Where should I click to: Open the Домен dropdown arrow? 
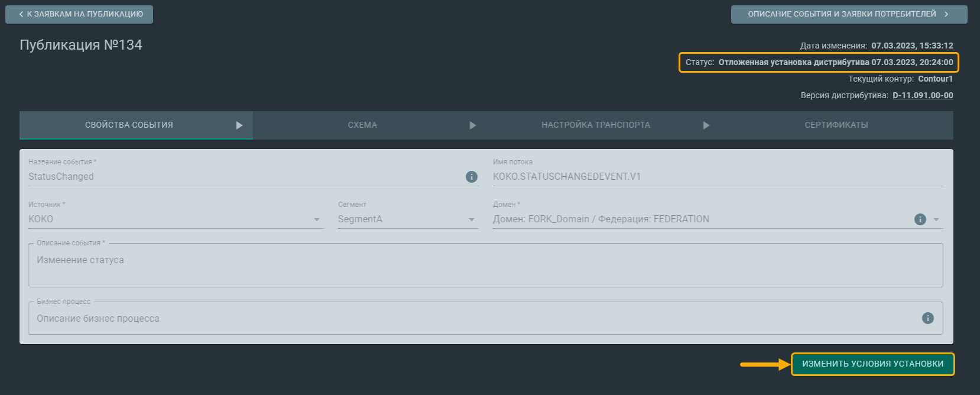(936, 219)
